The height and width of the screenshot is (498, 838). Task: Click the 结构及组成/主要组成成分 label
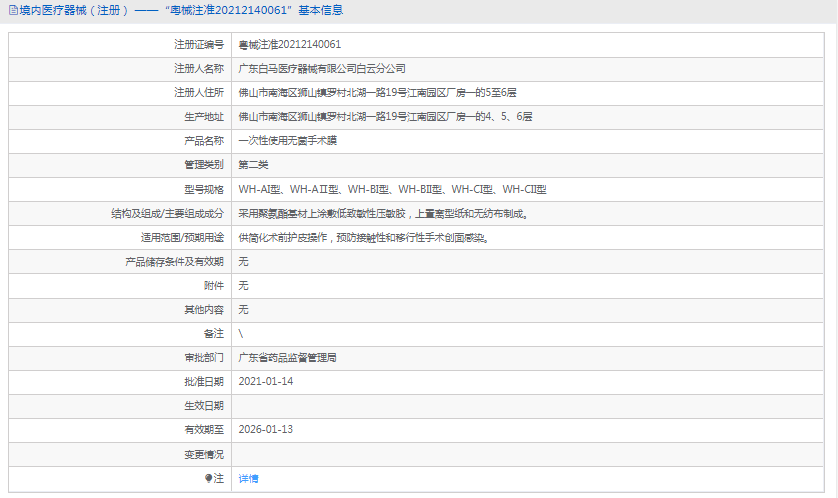pyautogui.click(x=167, y=214)
